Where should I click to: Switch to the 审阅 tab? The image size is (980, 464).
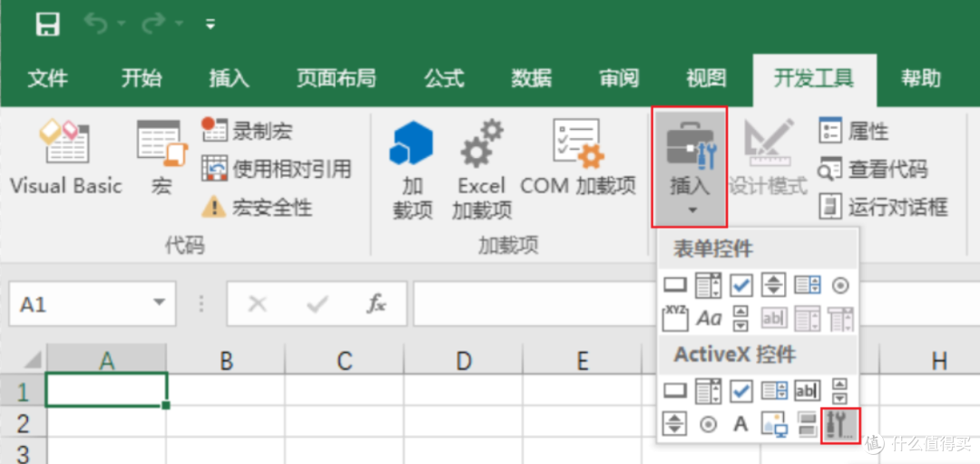point(619,79)
